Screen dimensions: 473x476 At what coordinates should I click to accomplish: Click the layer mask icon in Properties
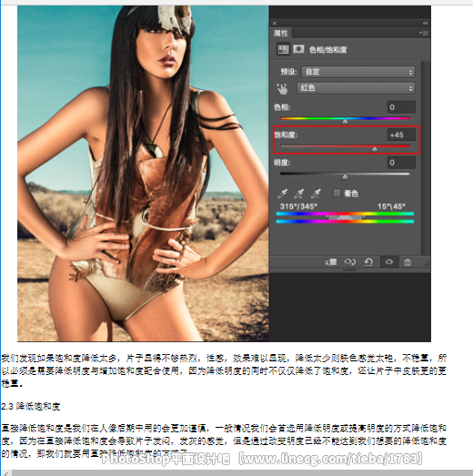click(x=298, y=49)
